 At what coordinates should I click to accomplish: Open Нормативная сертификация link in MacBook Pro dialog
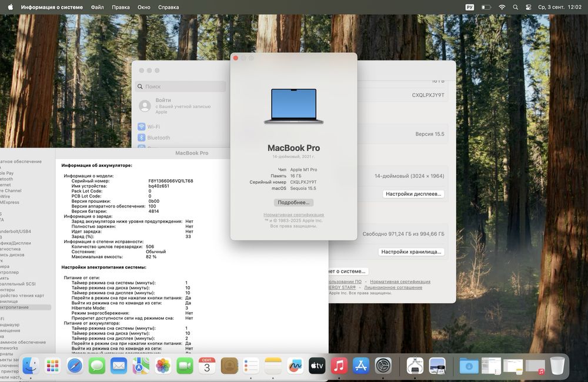click(x=293, y=215)
